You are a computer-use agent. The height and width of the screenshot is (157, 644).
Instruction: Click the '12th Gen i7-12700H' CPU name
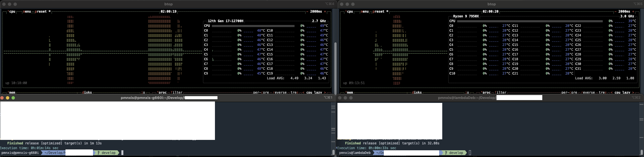(x=226, y=21)
